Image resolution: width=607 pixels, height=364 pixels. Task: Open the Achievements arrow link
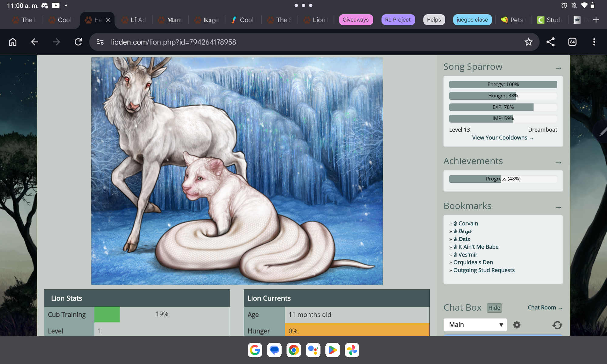(x=558, y=163)
